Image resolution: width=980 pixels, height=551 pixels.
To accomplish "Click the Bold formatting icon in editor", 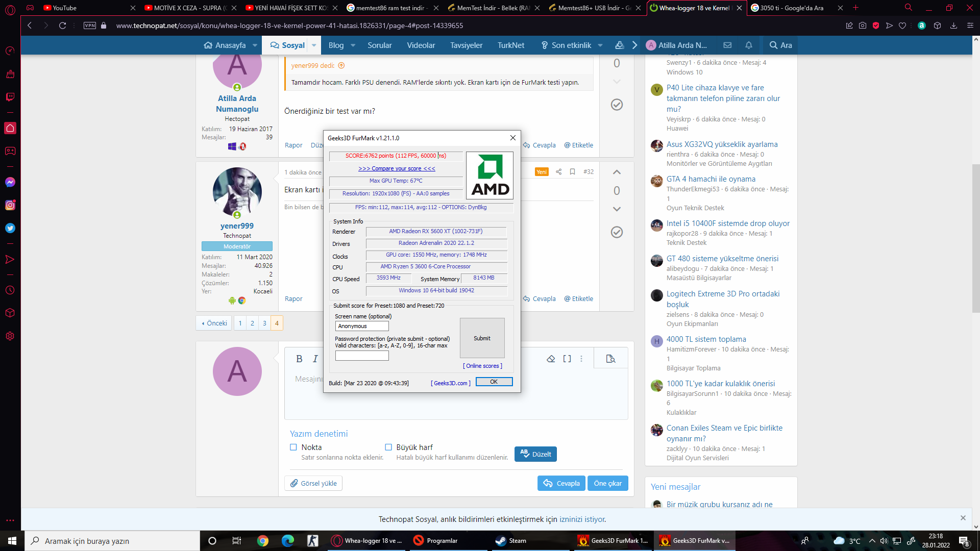I will tap(299, 359).
